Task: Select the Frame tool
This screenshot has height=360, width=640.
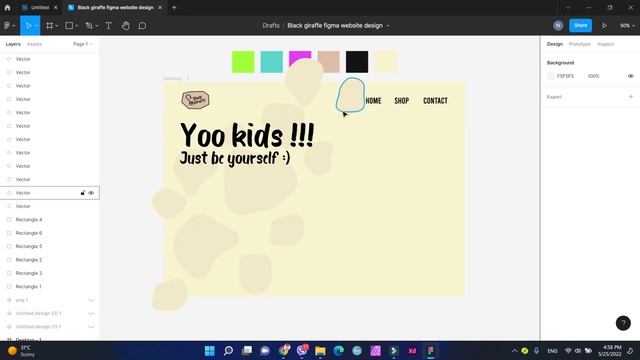Action: (x=49, y=26)
